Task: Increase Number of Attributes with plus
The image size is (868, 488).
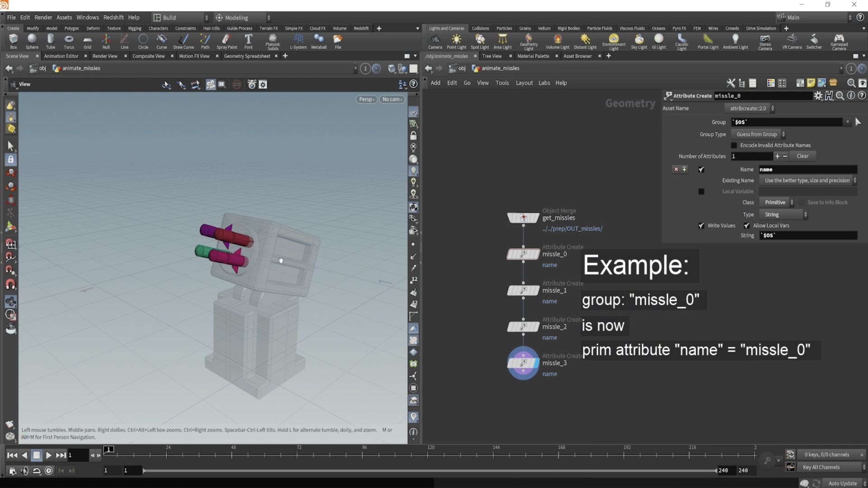Action: coord(777,156)
